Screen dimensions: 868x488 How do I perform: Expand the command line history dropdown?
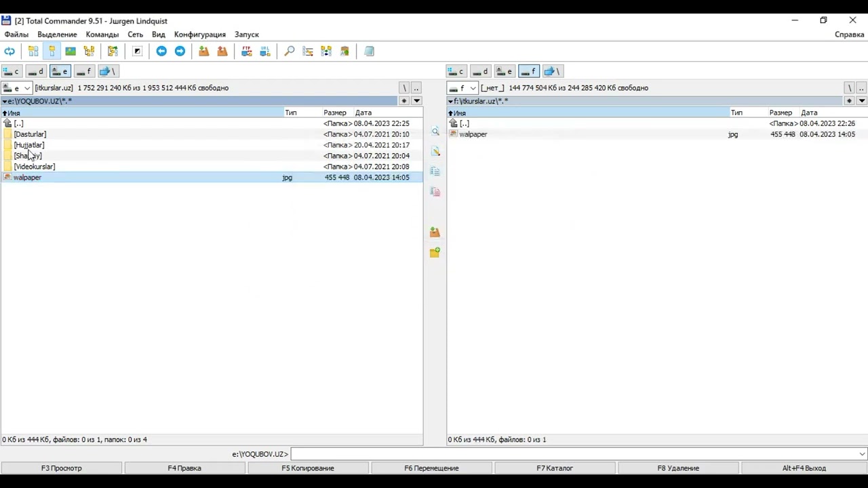862,454
